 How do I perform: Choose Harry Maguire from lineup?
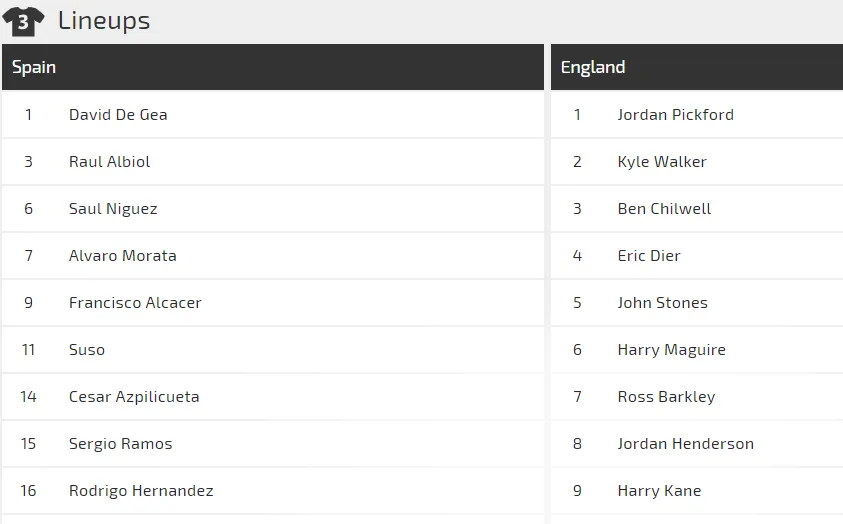(x=671, y=350)
